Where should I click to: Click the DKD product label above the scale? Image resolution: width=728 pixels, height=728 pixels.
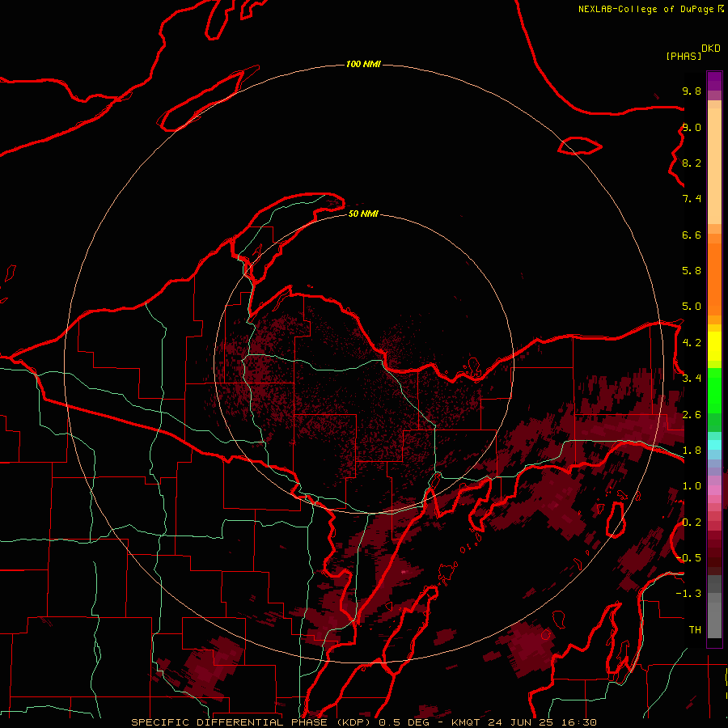point(711,49)
